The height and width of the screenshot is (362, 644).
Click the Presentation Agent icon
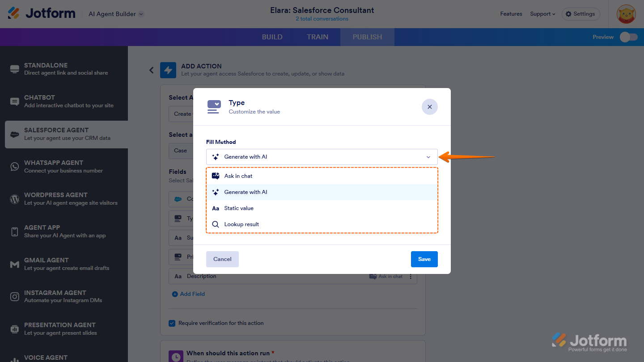(13, 328)
